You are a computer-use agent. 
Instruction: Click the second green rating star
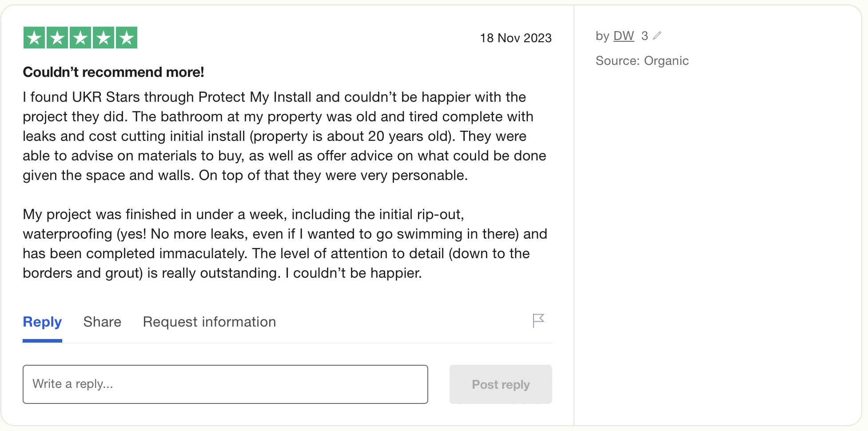(57, 38)
